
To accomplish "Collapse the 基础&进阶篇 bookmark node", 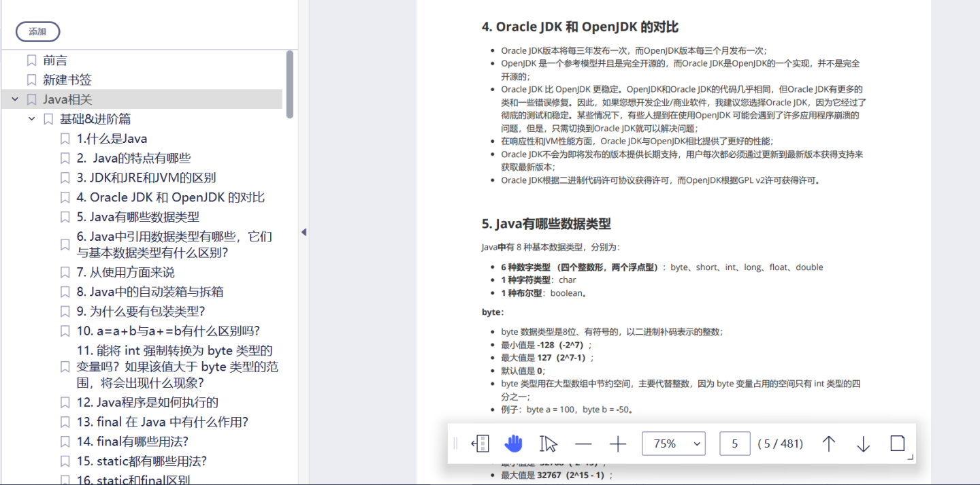I will pyautogui.click(x=31, y=118).
